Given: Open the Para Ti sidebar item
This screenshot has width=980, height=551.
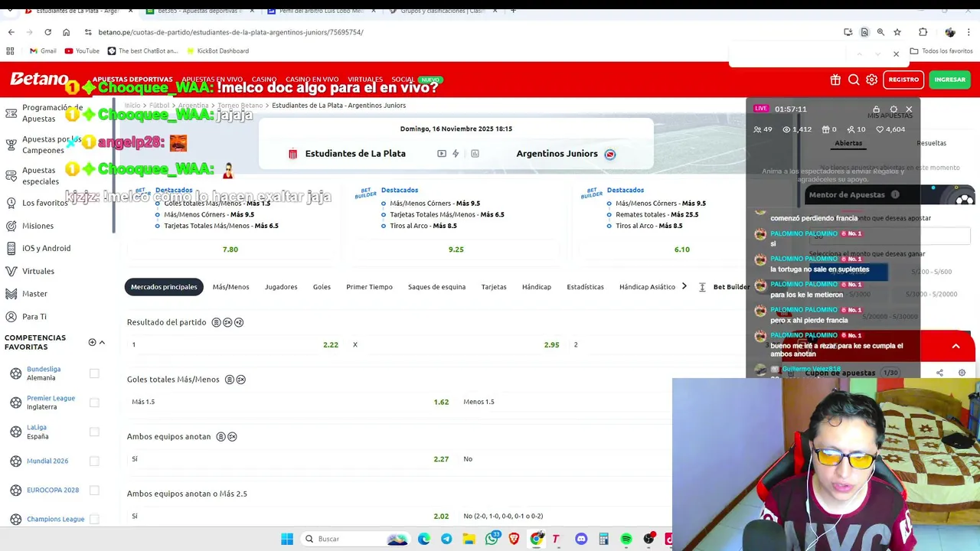Looking at the screenshot, I should pyautogui.click(x=26, y=316).
